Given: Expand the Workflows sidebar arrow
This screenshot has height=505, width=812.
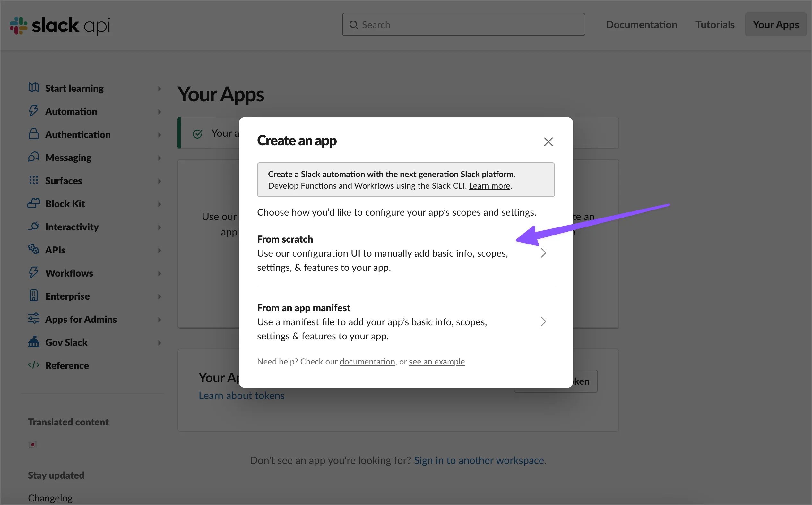Looking at the screenshot, I should pos(159,274).
